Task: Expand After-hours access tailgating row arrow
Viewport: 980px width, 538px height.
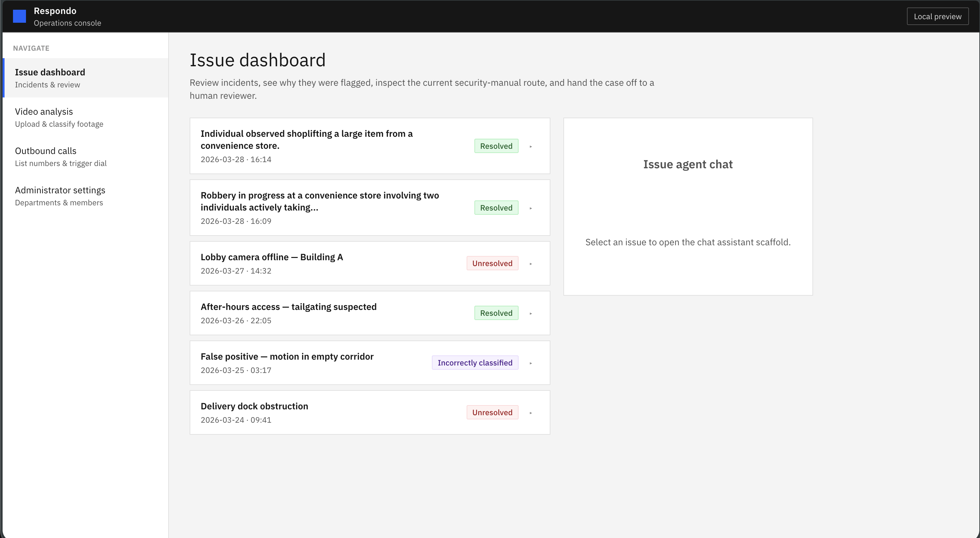Action: tap(531, 314)
